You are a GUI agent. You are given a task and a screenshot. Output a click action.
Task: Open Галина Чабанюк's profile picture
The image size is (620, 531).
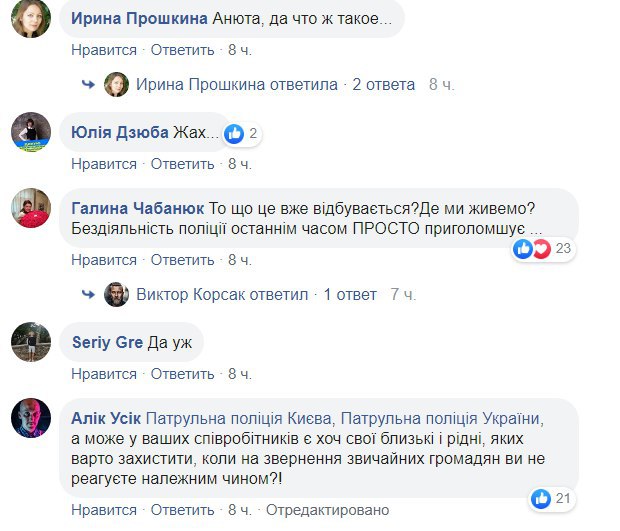[x=31, y=208]
